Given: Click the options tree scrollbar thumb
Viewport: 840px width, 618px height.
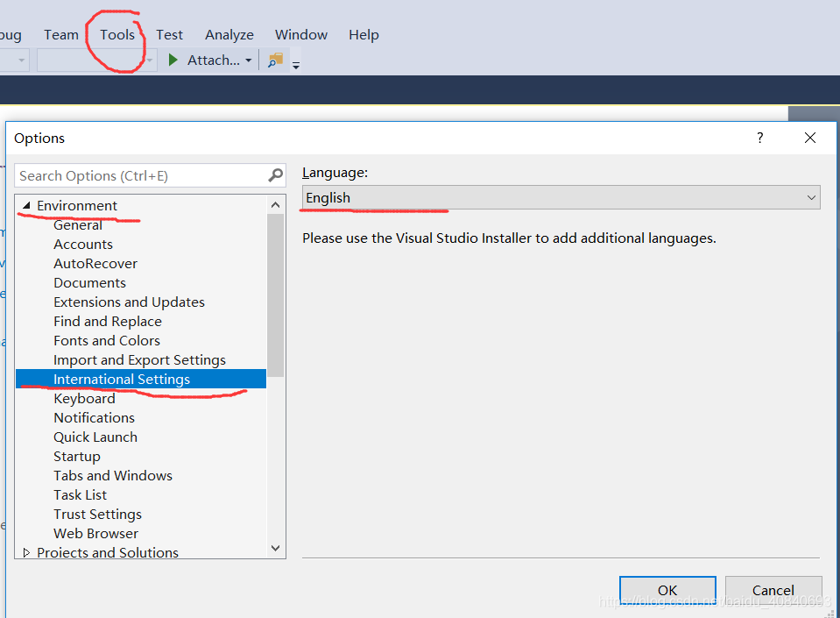Looking at the screenshot, I should click(x=275, y=295).
